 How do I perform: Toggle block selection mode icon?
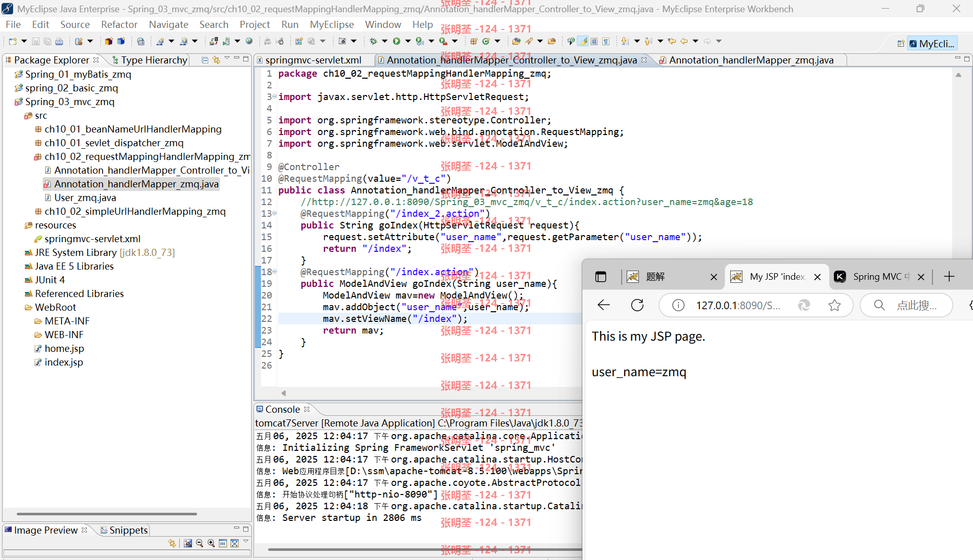click(594, 42)
